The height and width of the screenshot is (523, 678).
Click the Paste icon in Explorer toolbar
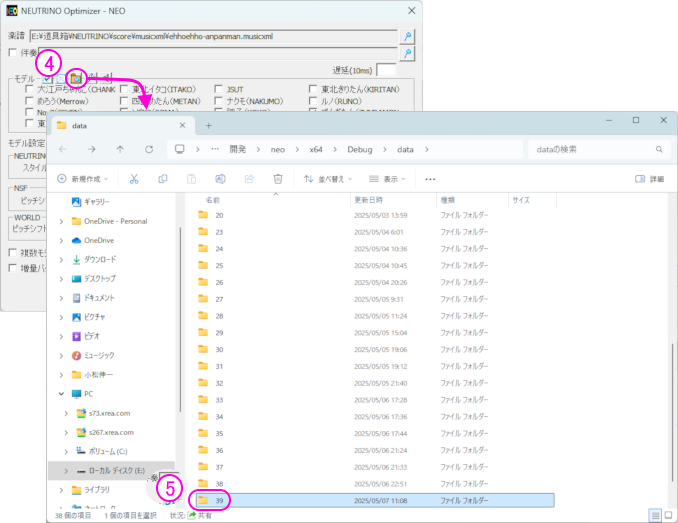pyautogui.click(x=192, y=179)
